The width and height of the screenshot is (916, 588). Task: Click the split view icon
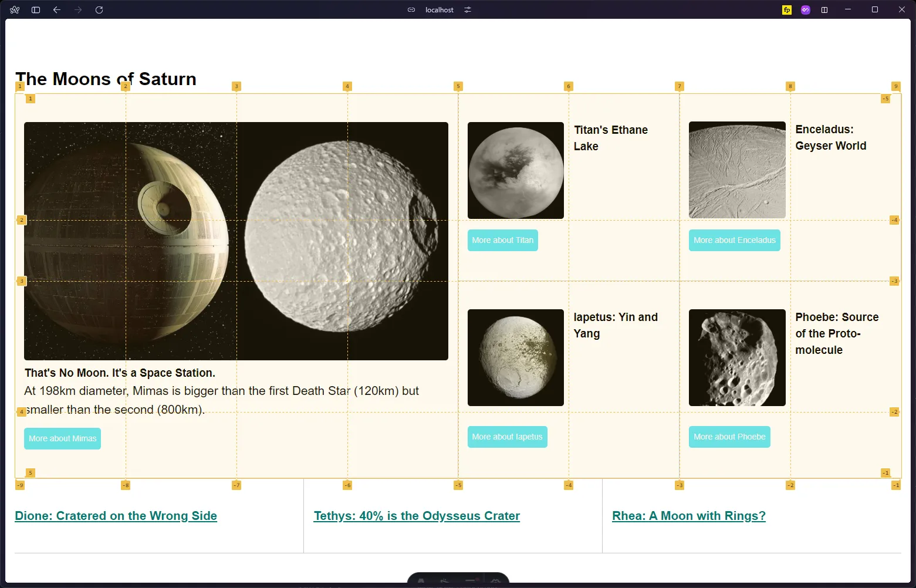pos(824,10)
